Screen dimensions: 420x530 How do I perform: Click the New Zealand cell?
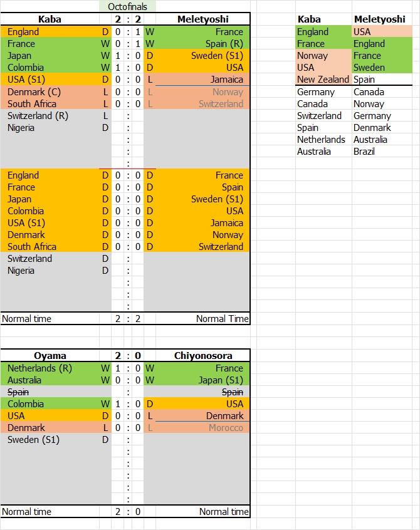[x=323, y=80]
